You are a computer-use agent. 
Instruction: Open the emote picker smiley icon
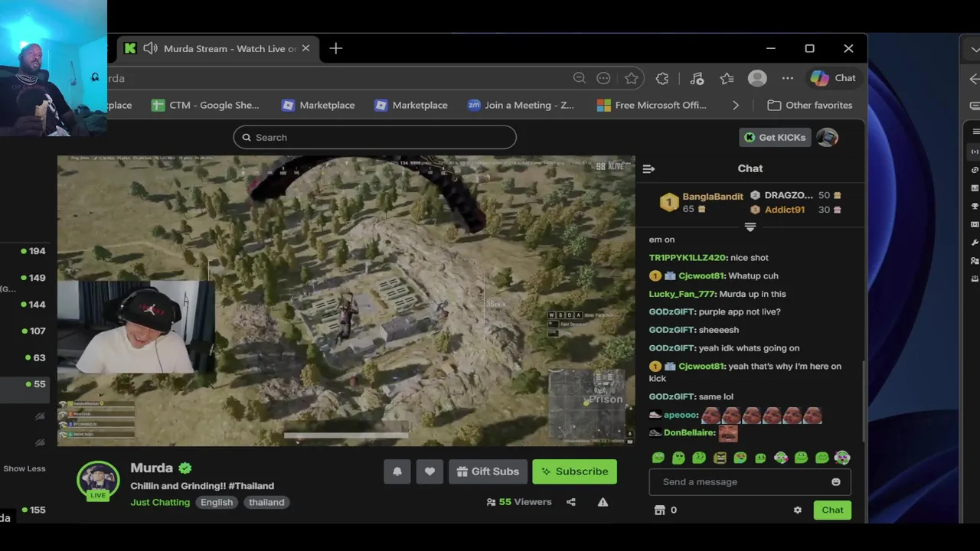tap(836, 482)
